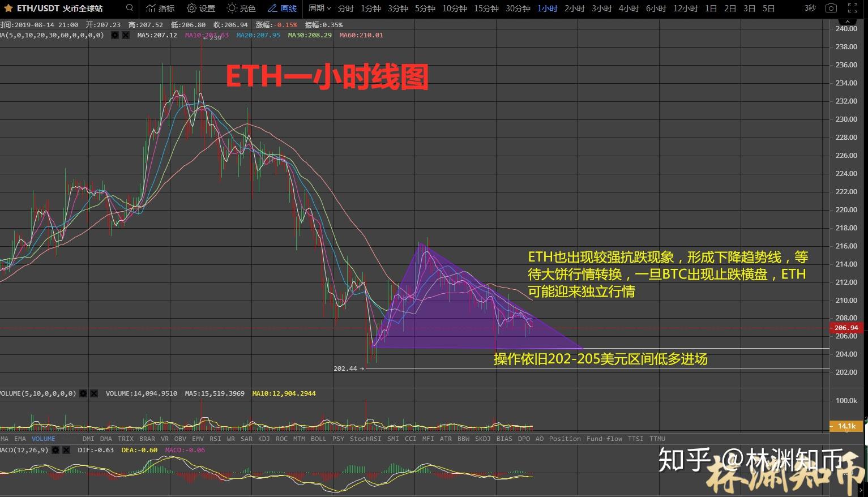This screenshot has height=497, width=868.
Task: Select the VOLUME indicator tab
Action: coord(44,439)
